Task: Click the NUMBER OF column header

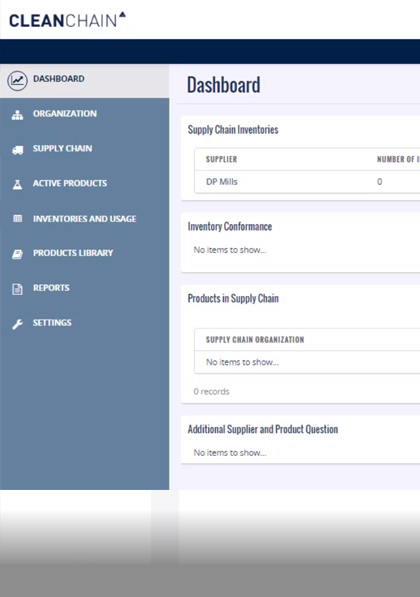Action: (x=398, y=159)
